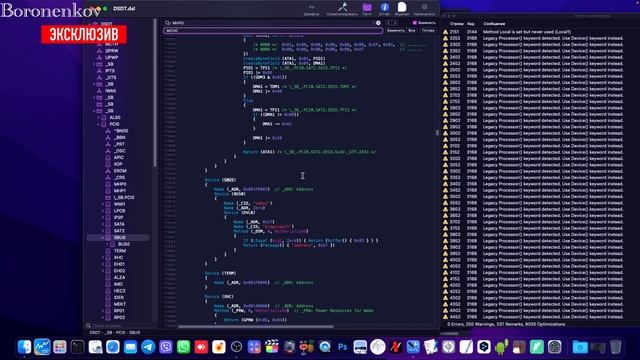Focus the MHPO find text field

pyautogui.click(x=273, y=23)
